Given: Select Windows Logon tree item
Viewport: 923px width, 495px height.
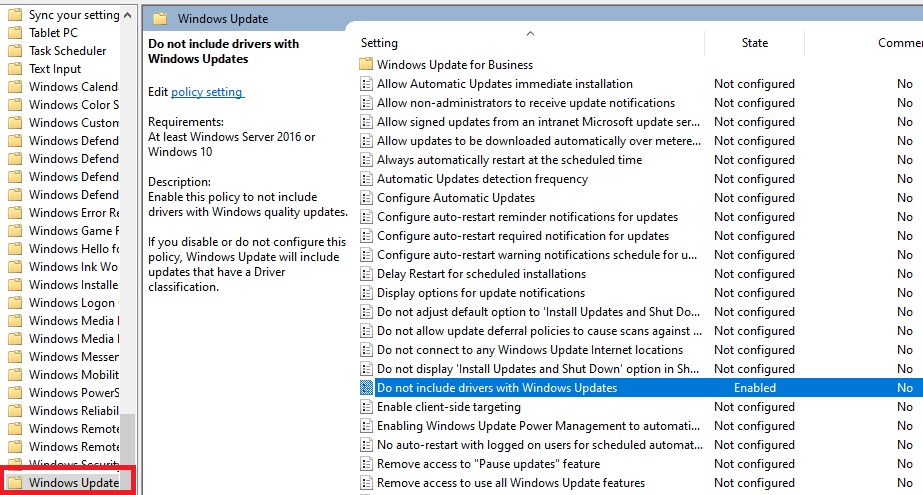Looking at the screenshot, I should pyautogui.click(x=72, y=303).
